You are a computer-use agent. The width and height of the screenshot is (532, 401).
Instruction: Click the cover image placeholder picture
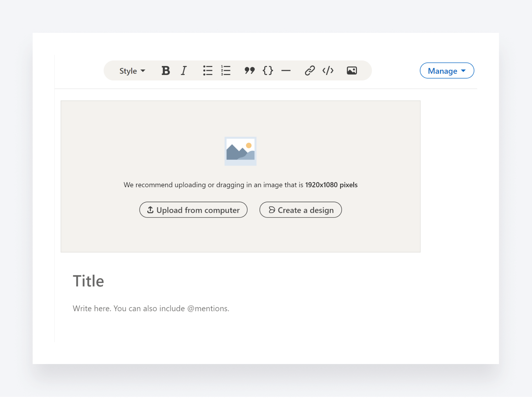pyautogui.click(x=240, y=151)
